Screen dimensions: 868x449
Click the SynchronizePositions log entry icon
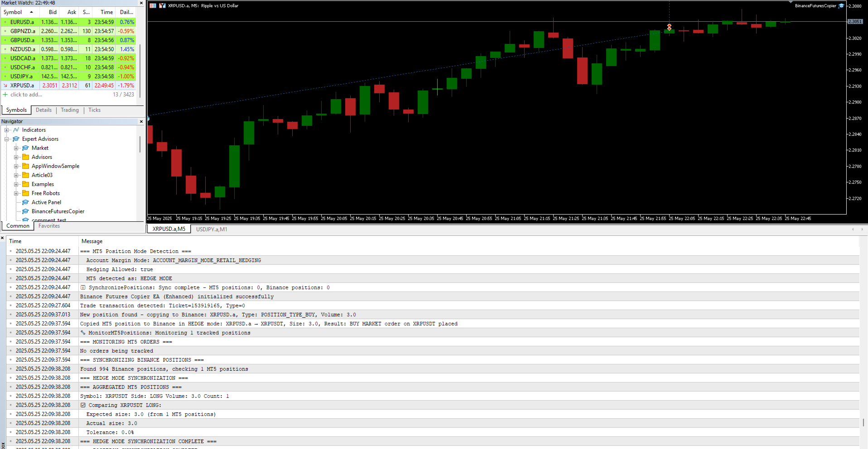(83, 287)
